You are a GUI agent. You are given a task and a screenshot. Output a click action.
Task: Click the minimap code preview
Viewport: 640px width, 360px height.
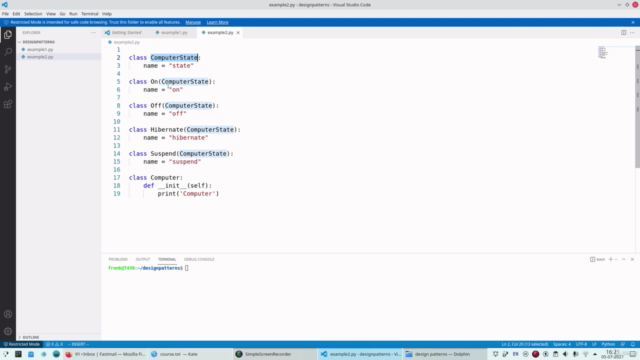[603, 52]
